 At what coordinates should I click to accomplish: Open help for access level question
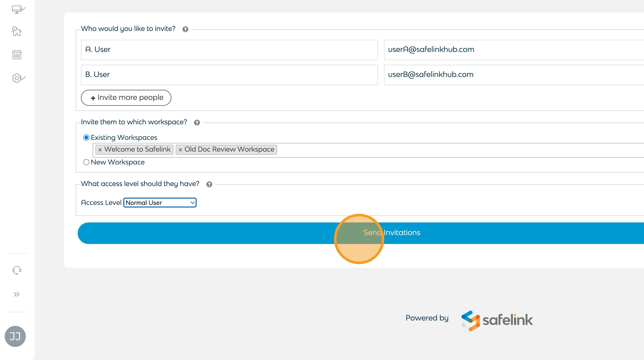pyautogui.click(x=209, y=184)
